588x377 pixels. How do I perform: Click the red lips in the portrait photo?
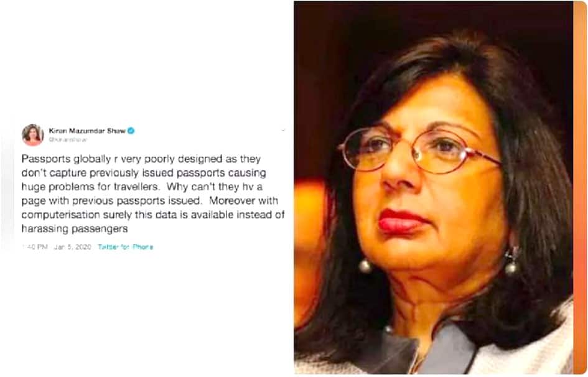point(403,221)
